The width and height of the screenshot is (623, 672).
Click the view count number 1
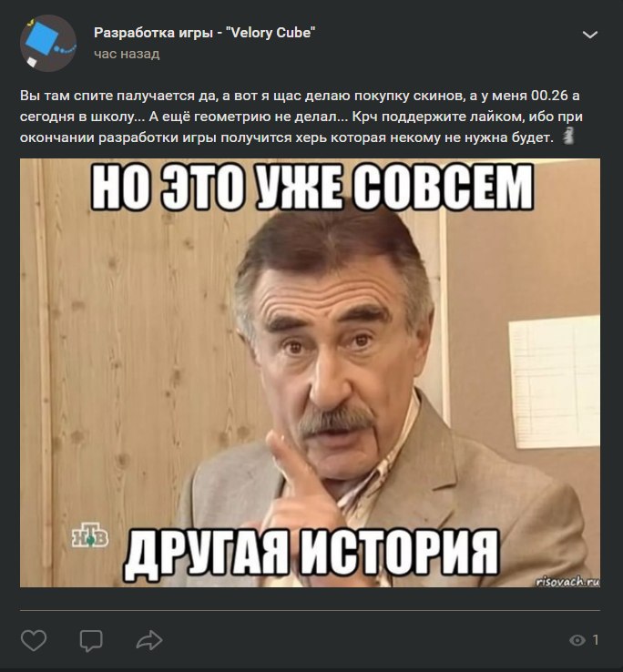click(x=596, y=640)
